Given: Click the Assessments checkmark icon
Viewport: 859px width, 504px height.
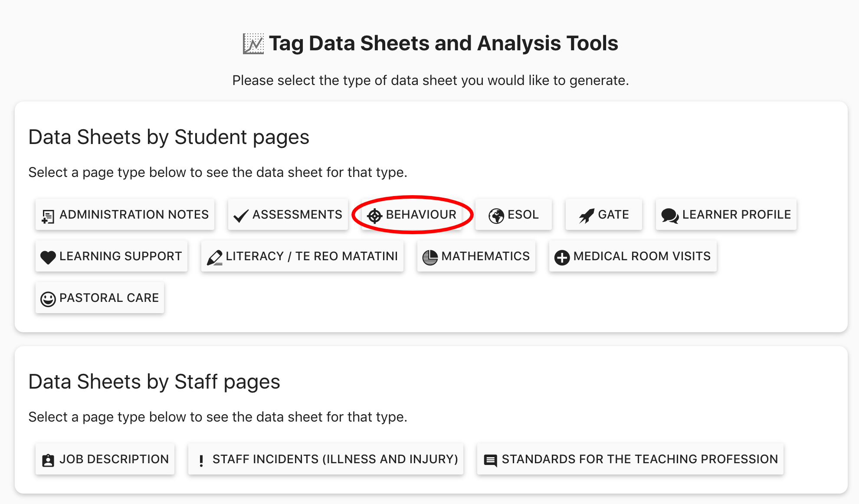Looking at the screenshot, I should [241, 216].
